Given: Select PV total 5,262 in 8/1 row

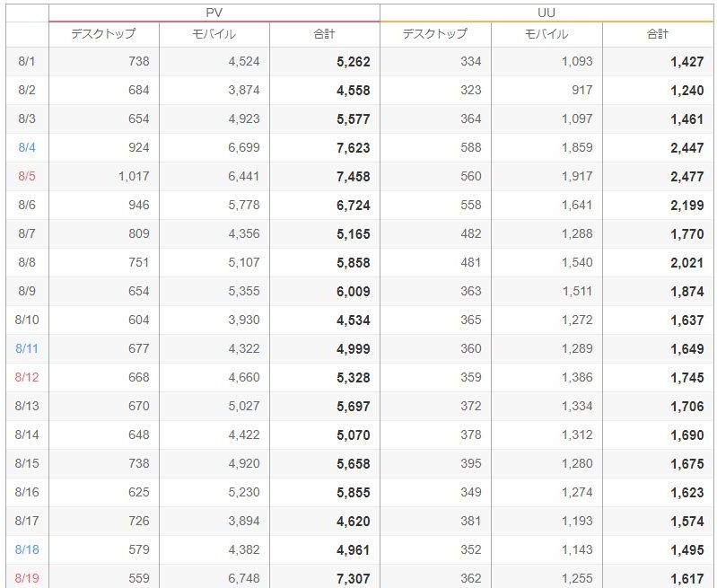Looking at the screenshot, I should tap(353, 62).
